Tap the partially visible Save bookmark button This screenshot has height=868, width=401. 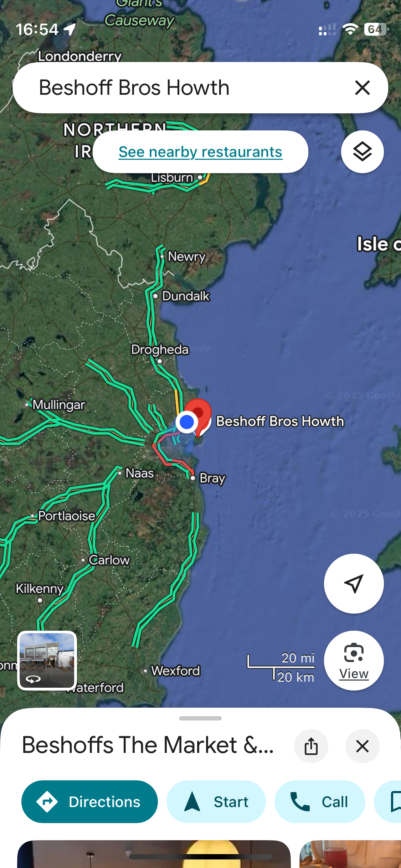(x=389, y=802)
